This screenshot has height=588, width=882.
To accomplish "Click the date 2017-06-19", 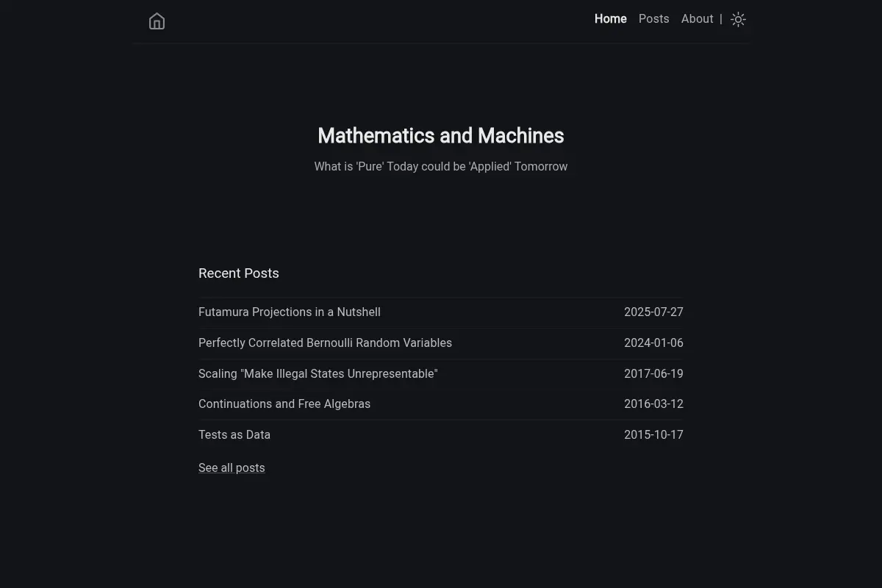I will click(653, 374).
